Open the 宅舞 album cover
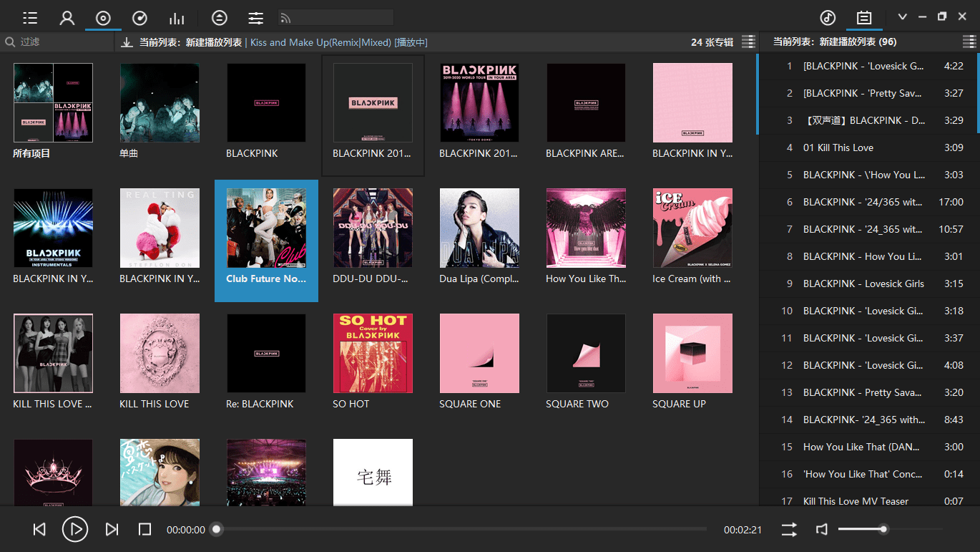Viewport: 980px width, 552px height. tap(373, 473)
